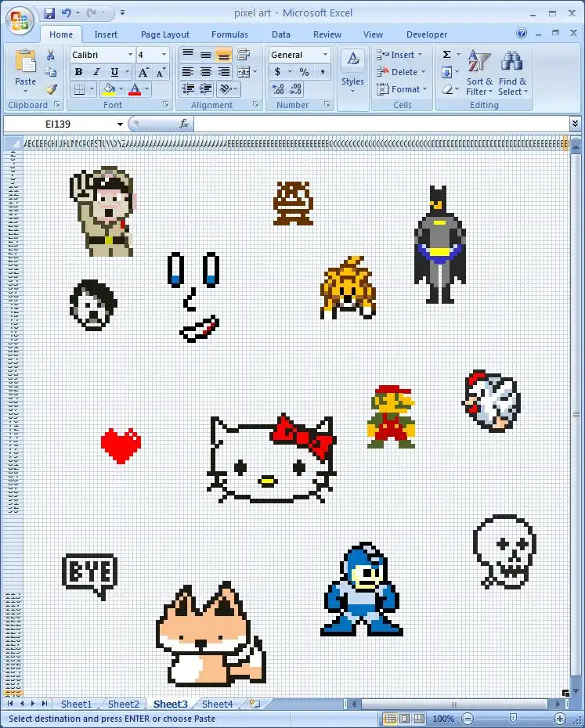Click the Styles button
Viewport: 585px width, 728px height.
coord(352,69)
